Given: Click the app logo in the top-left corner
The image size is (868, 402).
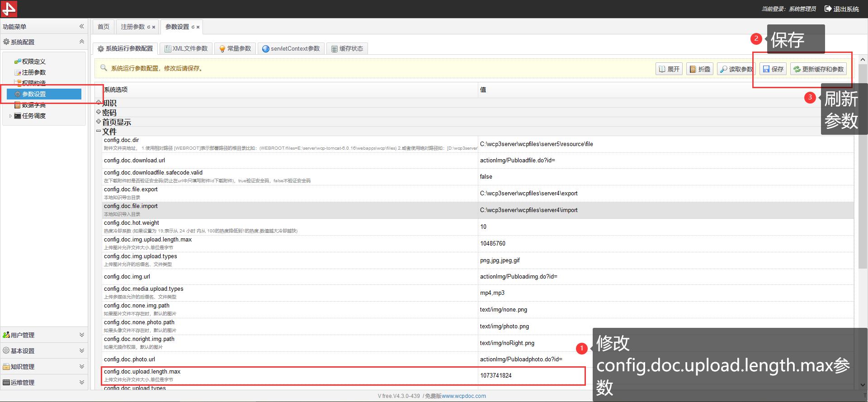Looking at the screenshot, I should point(9,9).
